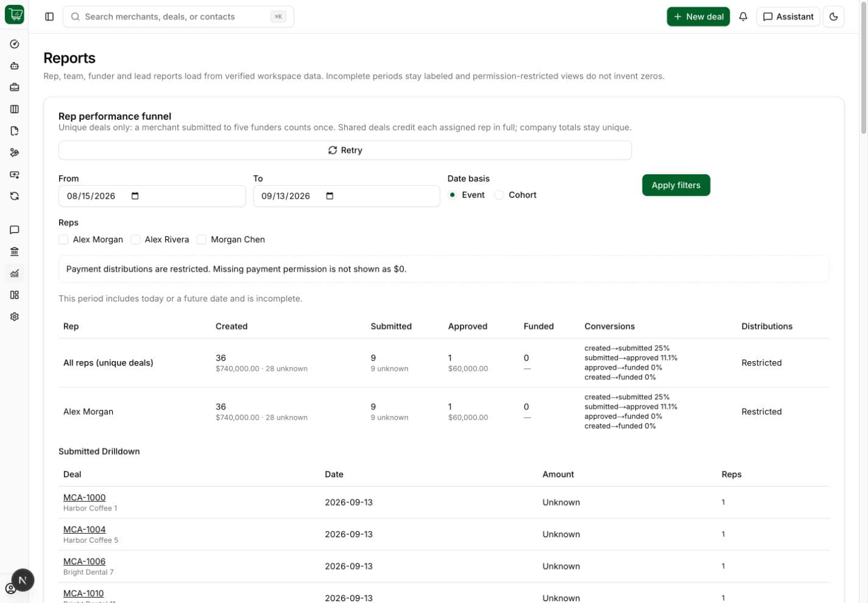Open deal MCA-1004 link
The image size is (868, 603).
coord(84,529)
